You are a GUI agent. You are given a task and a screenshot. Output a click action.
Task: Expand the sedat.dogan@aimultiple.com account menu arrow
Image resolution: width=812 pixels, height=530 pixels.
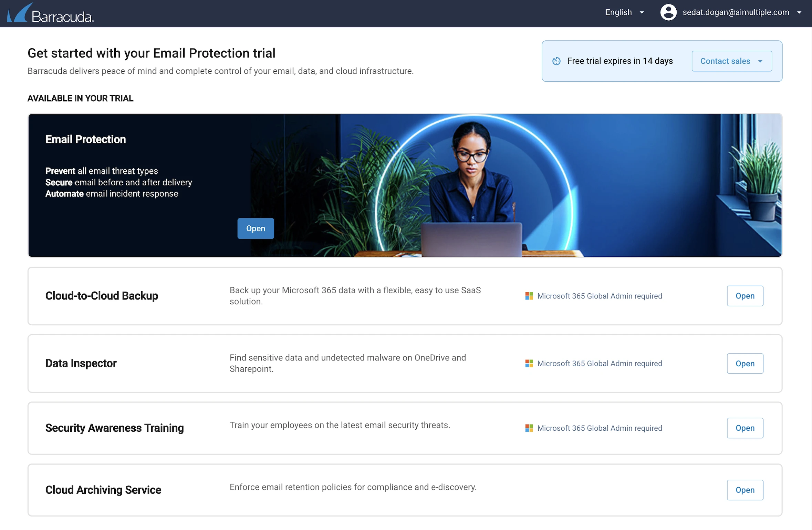[x=799, y=12]
